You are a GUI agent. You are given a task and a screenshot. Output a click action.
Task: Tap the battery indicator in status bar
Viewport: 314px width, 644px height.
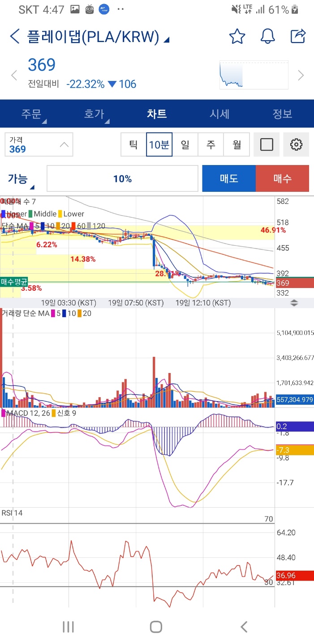pos(295,9)
